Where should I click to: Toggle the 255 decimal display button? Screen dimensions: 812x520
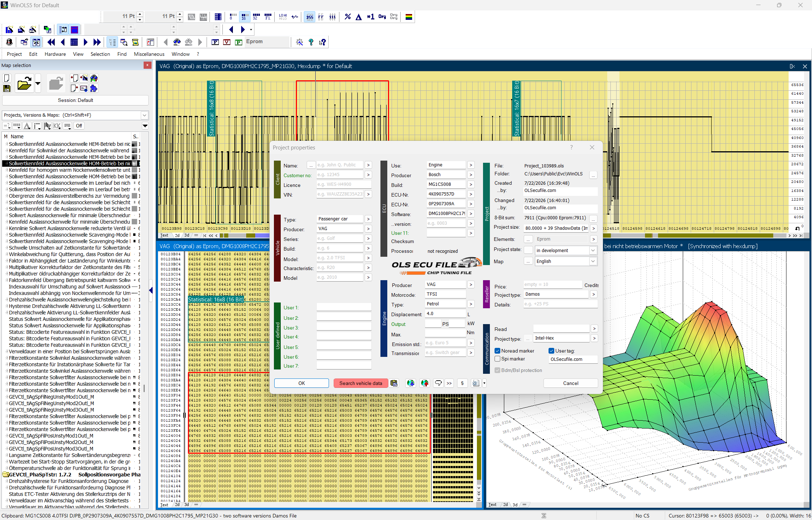(310, 17)
